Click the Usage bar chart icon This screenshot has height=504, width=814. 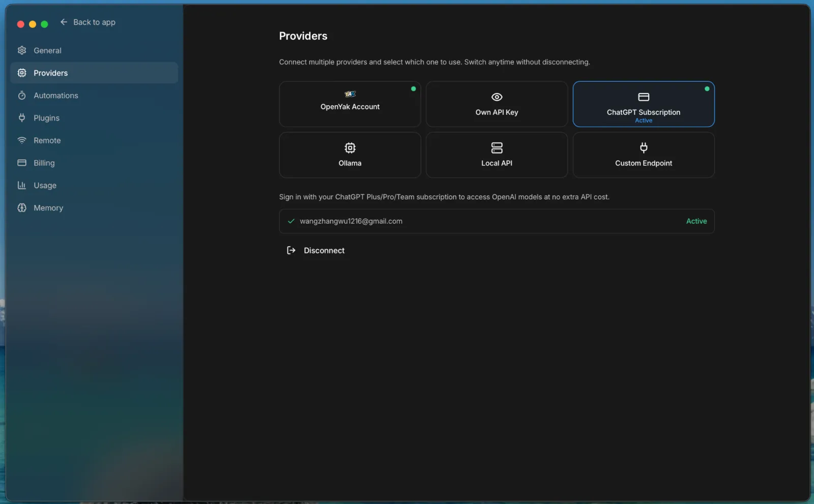22,185
